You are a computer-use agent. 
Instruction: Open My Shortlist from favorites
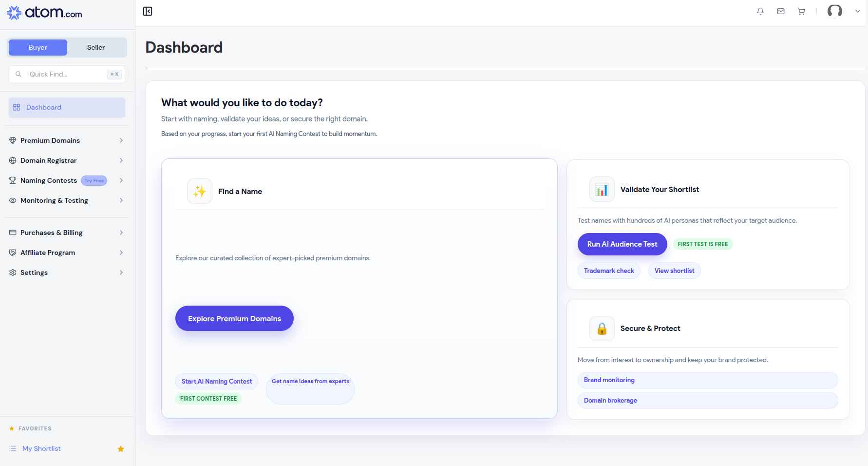41,448
